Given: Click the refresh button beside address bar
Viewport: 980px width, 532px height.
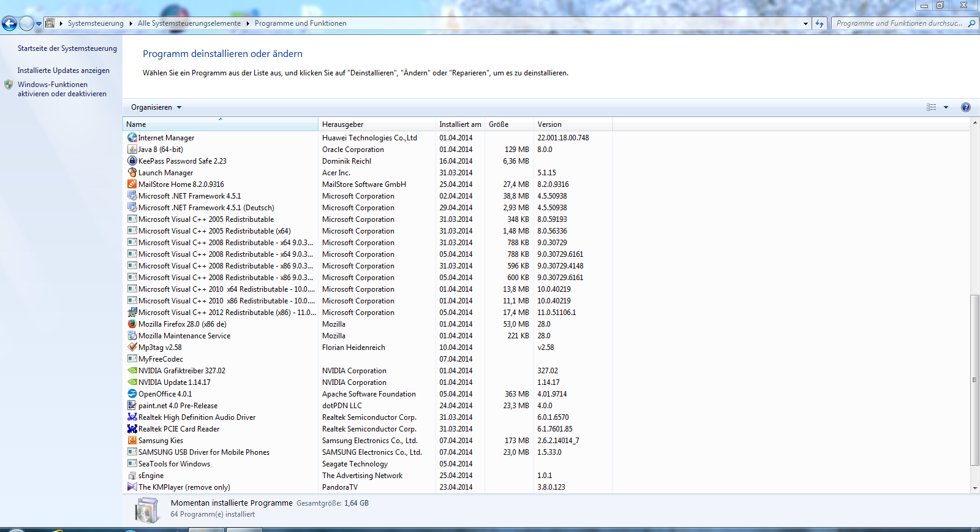Looking at the screenshot, I should [x=820, y=24].
